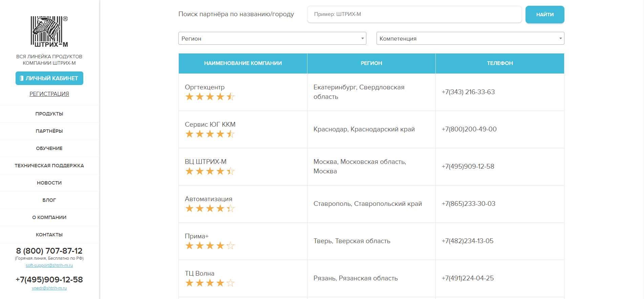The width and height of the screenshot is (644, 299).
Task: Click the star rating under ТЦ Волна
Action: pyautogui.click(x=210, y=283)
